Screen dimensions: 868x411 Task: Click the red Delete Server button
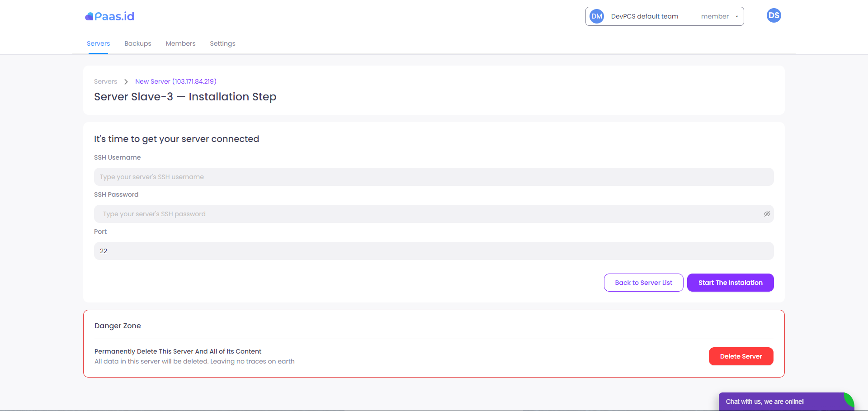click(741, 356)
